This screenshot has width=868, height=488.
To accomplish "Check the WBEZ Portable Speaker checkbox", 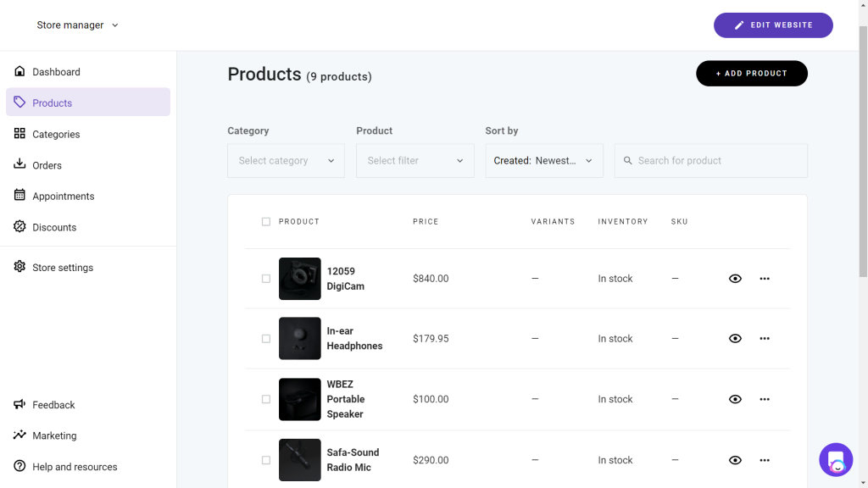I will [266, 399].
